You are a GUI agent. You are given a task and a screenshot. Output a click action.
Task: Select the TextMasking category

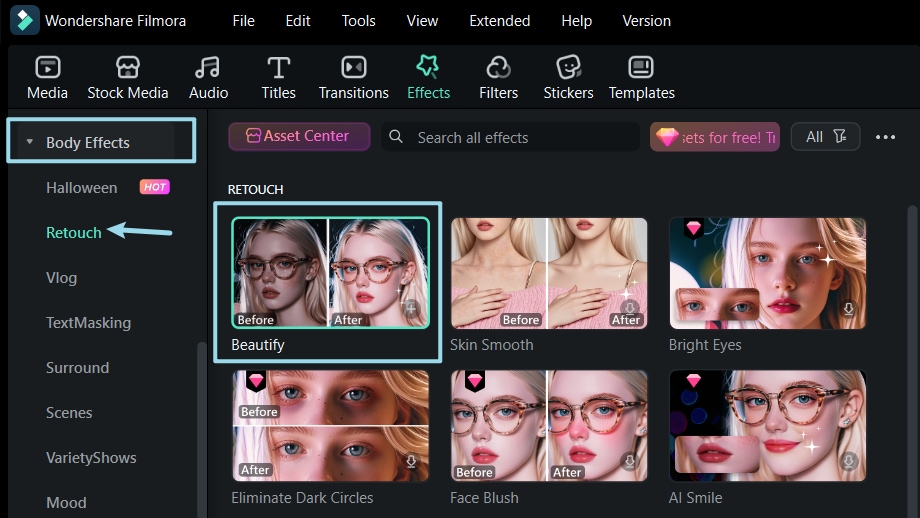pos(89,323)
